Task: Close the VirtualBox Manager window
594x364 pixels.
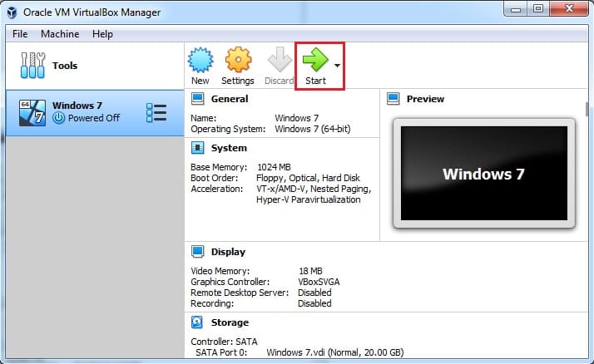Action: [569, 9]
